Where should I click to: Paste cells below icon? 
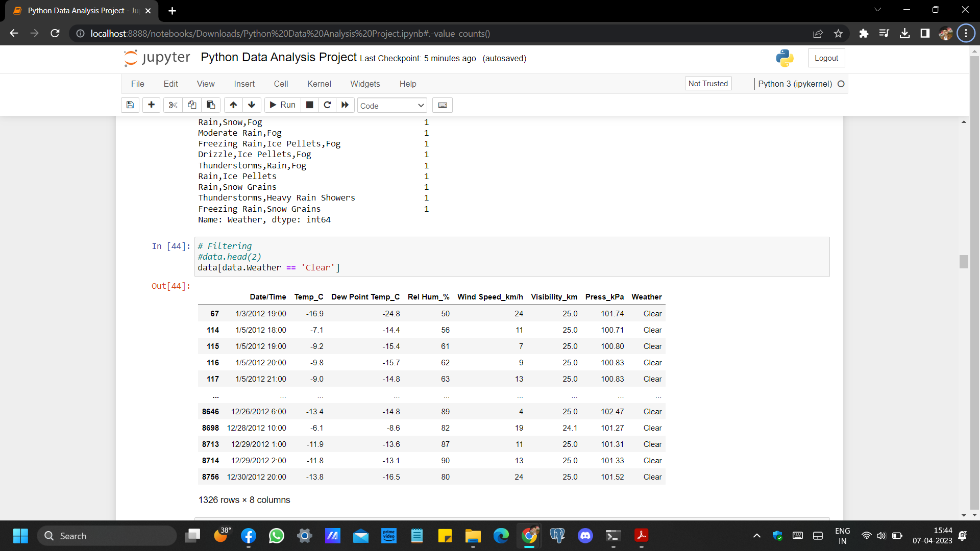point(211,105)
